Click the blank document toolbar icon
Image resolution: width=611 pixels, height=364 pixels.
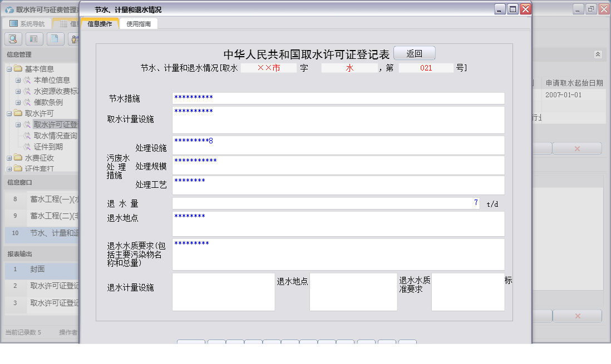[55, 39]
